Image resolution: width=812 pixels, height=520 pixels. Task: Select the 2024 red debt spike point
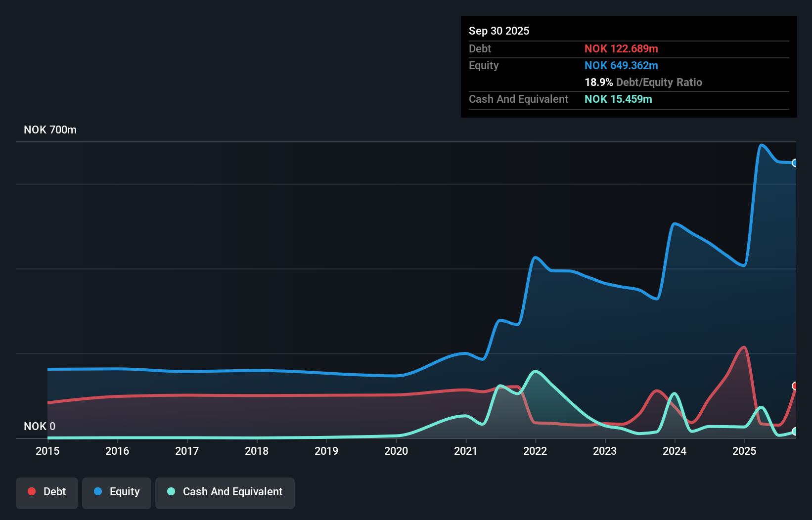pyautogui.click(x=657, y=391)
